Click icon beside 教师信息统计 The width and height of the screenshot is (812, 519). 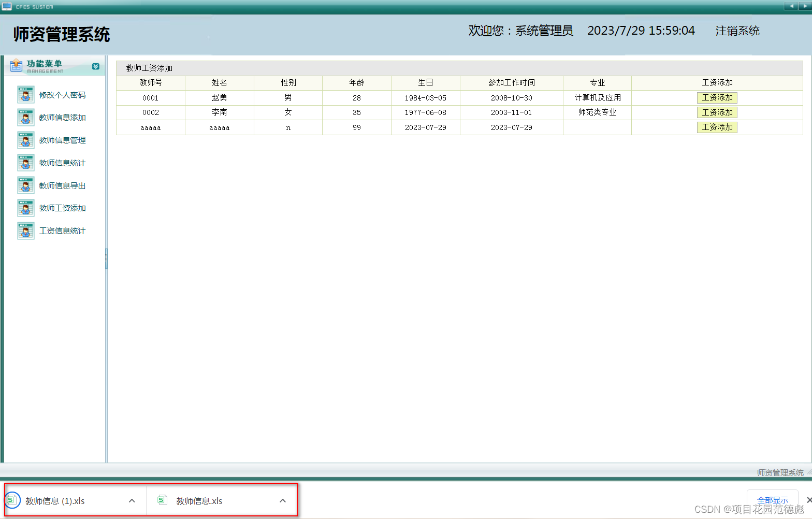26,163
